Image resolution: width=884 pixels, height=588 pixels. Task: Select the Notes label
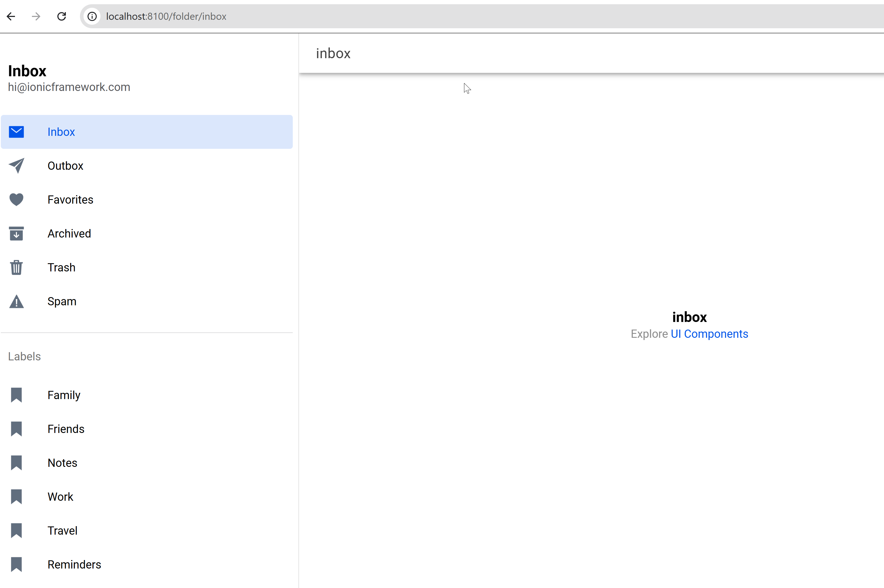(62, 463)
